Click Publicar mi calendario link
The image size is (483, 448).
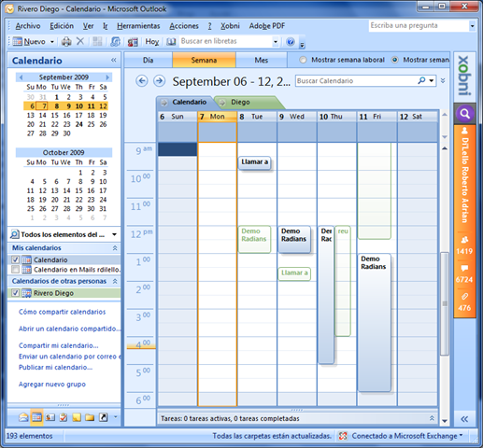[55, 367]
